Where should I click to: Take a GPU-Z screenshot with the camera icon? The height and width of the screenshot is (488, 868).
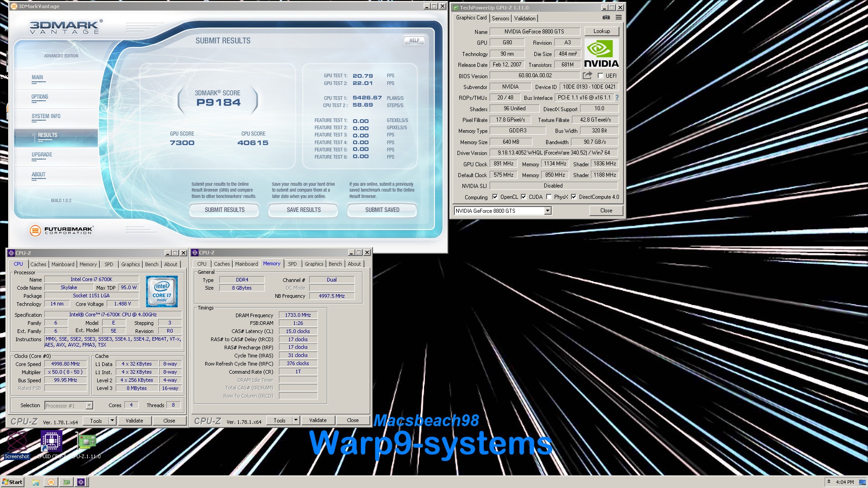(x=606, y=18)
